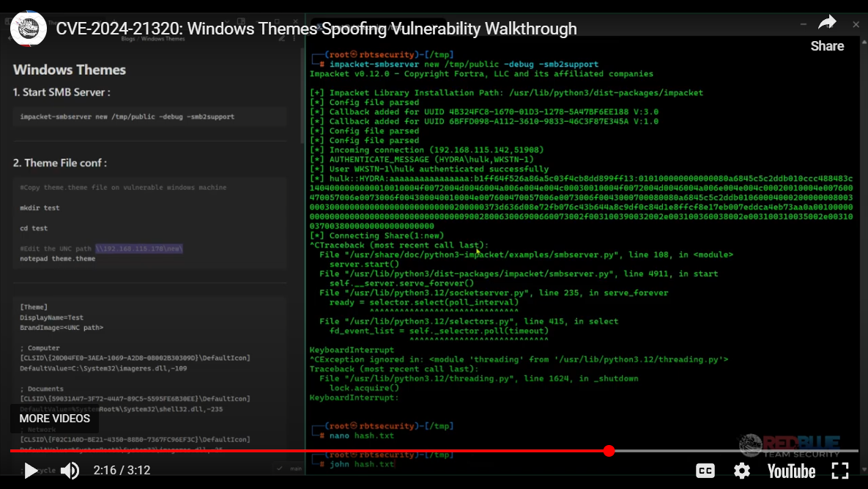Click the channel avatar logo
This screenshot has width=868, height=489.
point(29,28)
